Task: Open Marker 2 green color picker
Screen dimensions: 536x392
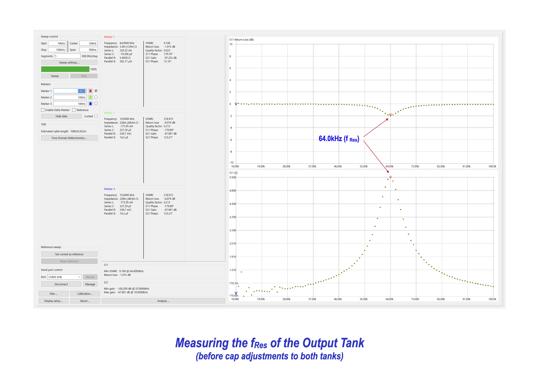Action: click(x=90, y=97)
